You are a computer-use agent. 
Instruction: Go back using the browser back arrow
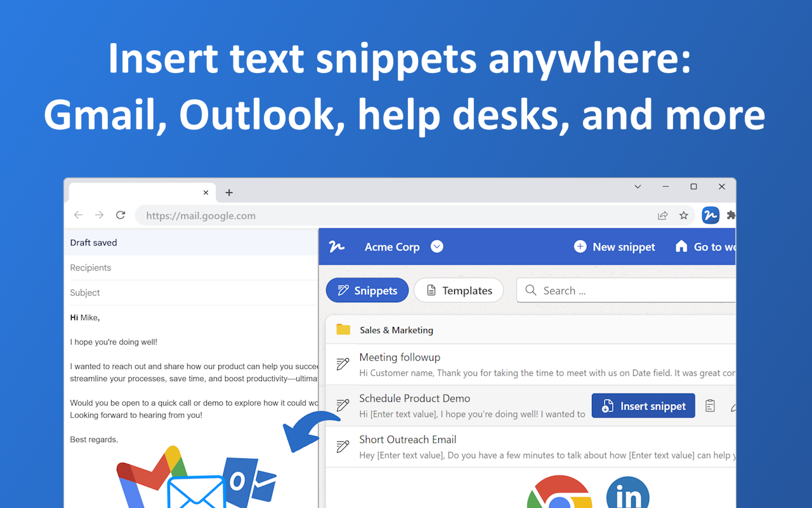tap(78, 215)
